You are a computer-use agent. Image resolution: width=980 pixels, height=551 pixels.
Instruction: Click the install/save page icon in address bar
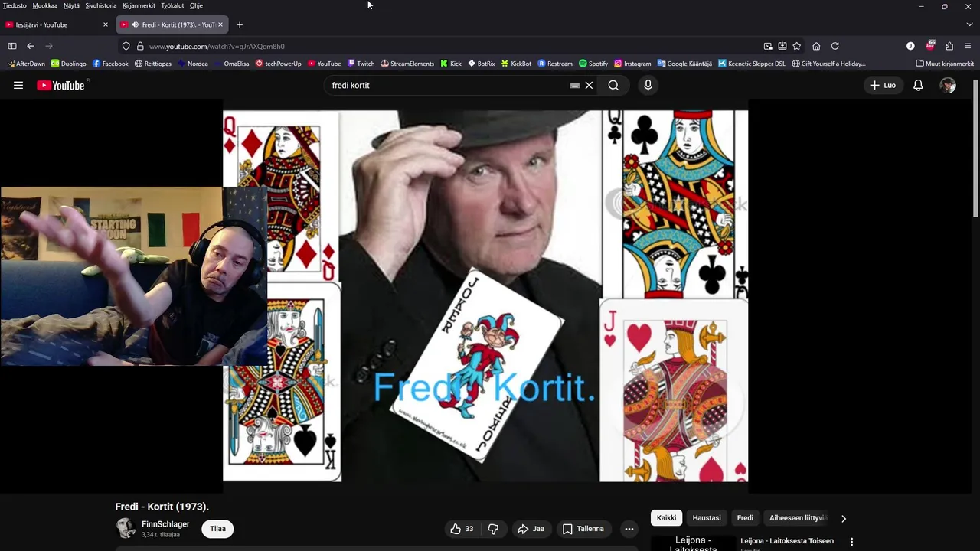point(782,46)
